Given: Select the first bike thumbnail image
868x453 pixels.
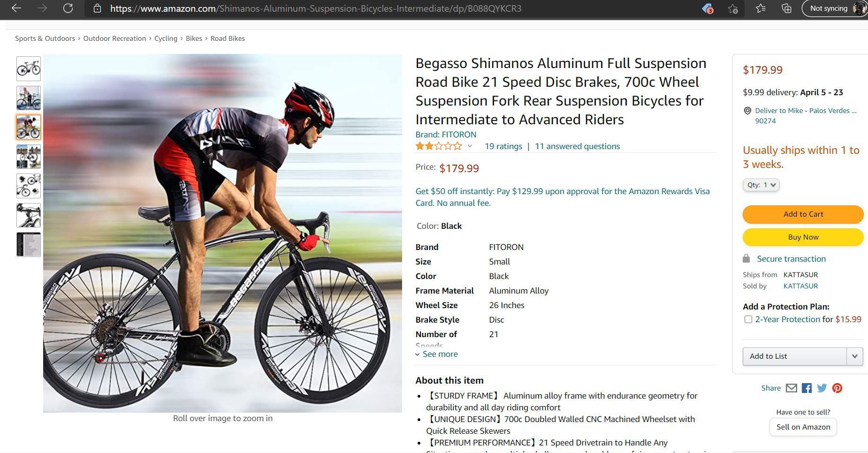Looking at the screenshot, I should 29,69.
